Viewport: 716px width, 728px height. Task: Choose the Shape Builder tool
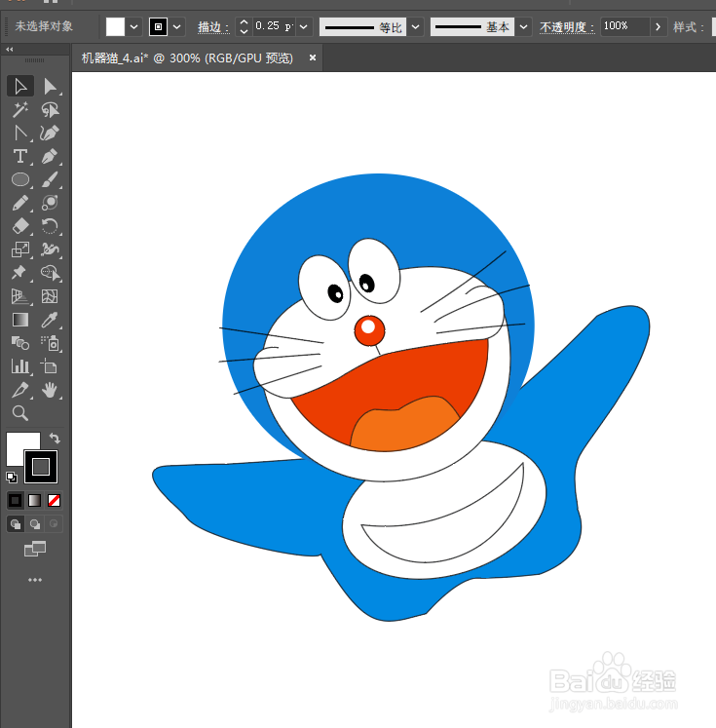[50, 273]
